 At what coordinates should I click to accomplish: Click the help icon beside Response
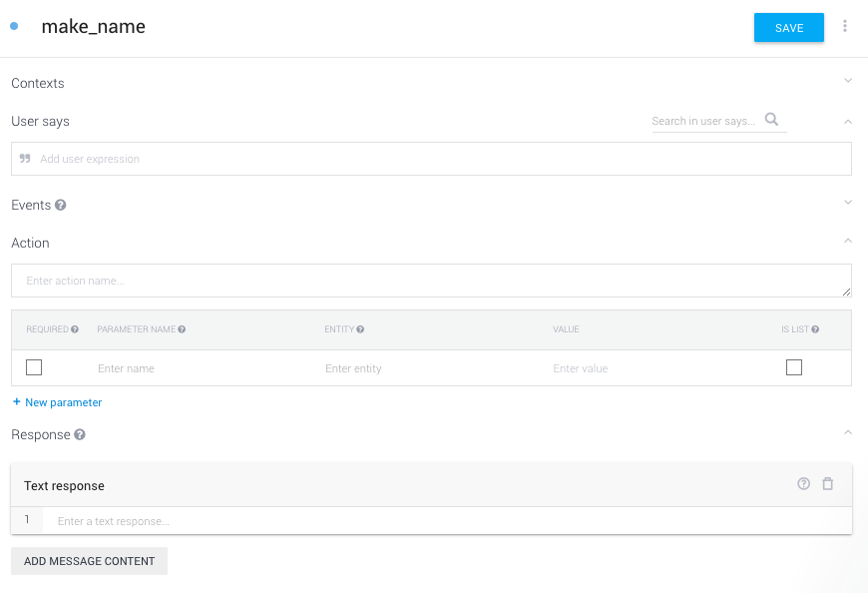tap(80, 435)
